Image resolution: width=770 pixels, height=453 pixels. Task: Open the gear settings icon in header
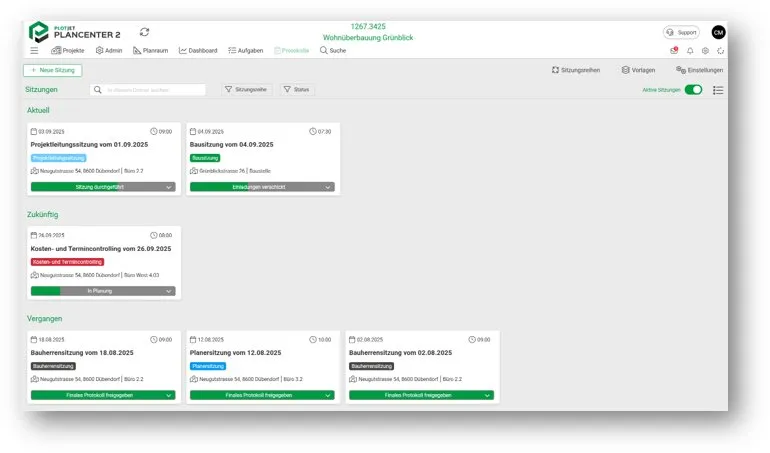705,51
